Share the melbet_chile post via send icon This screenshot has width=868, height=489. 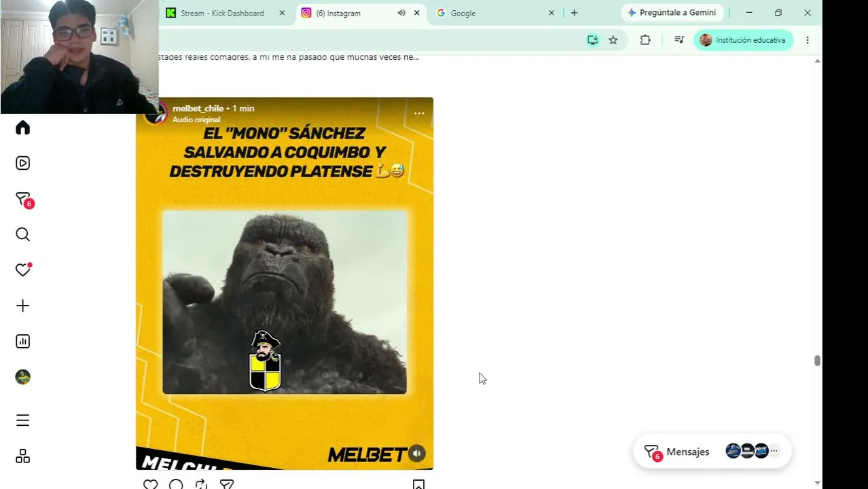tap(227, 484)
